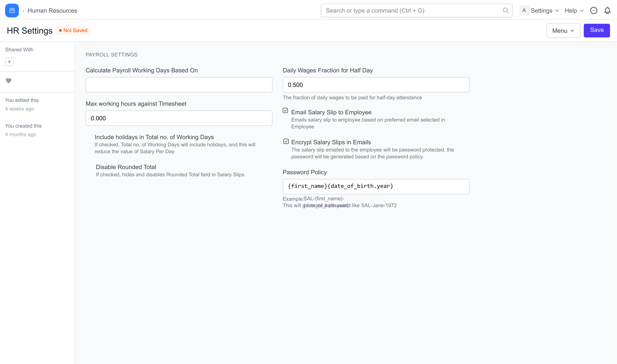Open the Help dropdown

click(x=574, y=11)
